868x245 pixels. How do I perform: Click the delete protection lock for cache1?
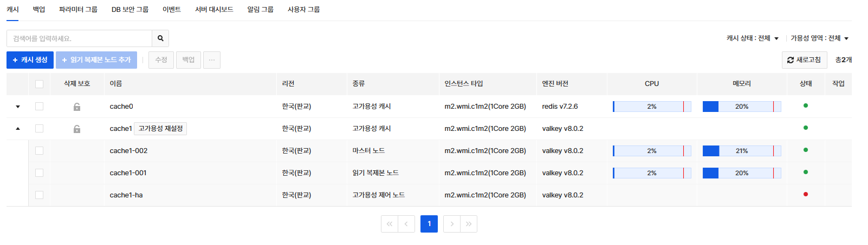(x=77, y=129)
